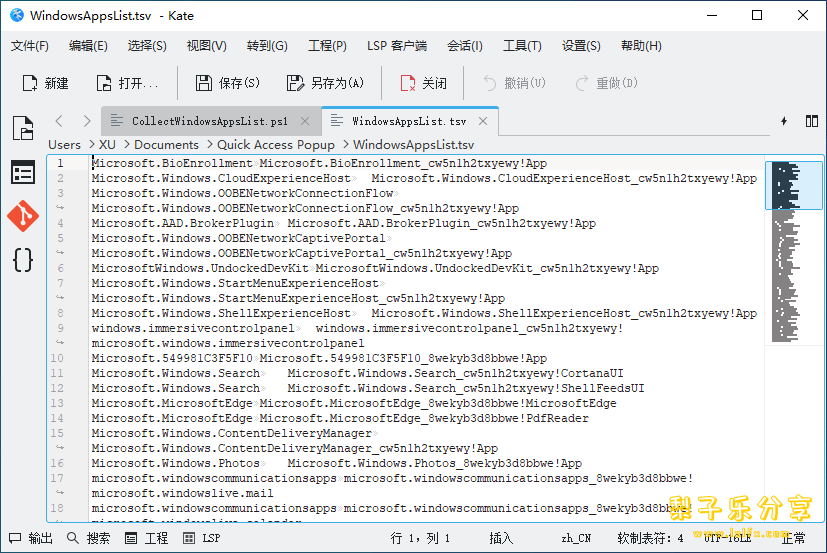This screenshot has width=827, height=553.
Task: Click WindowsAppsList.tsv breadcrumb entry
Action: [x=414, y=145]
